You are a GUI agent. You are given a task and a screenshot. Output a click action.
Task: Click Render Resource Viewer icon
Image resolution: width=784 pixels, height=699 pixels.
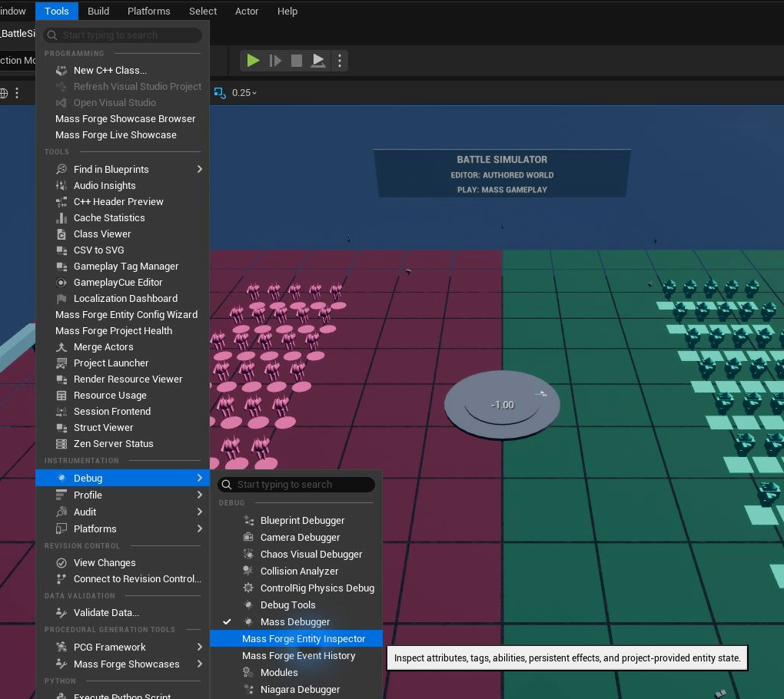point(61,379)
